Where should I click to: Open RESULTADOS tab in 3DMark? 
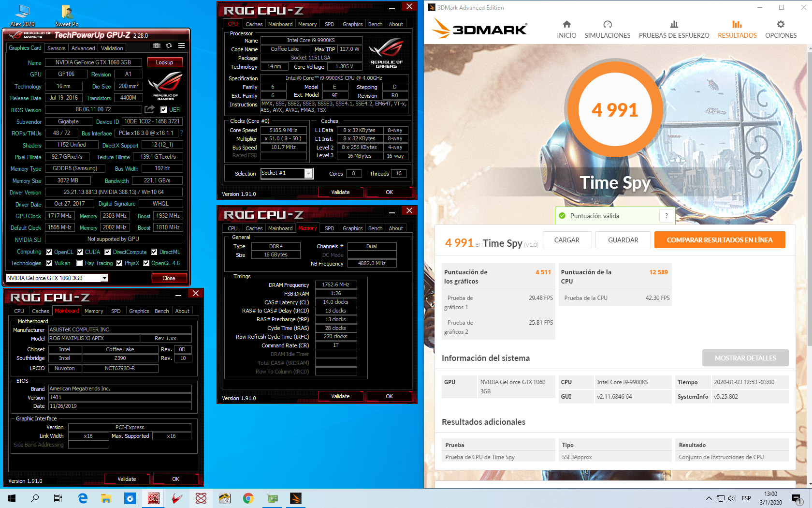(x=737, y=29)
